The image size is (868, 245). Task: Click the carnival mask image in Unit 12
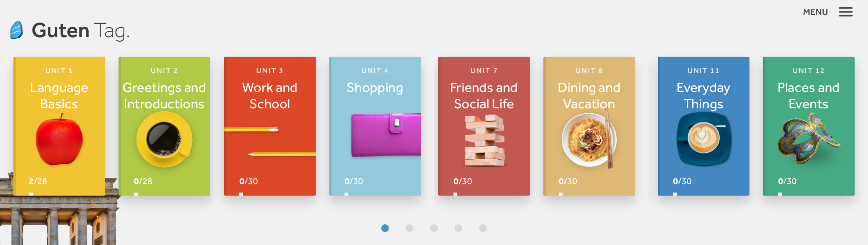(x=808, y=139)
